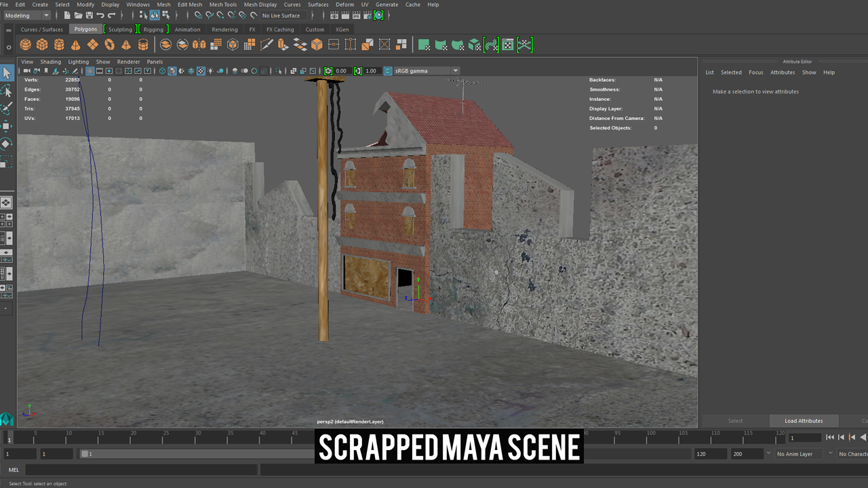Open the Modeling menu set dropdown

click(x=26, y=15)
